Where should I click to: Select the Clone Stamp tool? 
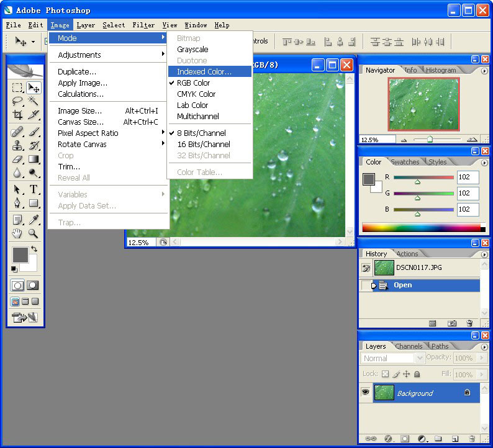17,145
